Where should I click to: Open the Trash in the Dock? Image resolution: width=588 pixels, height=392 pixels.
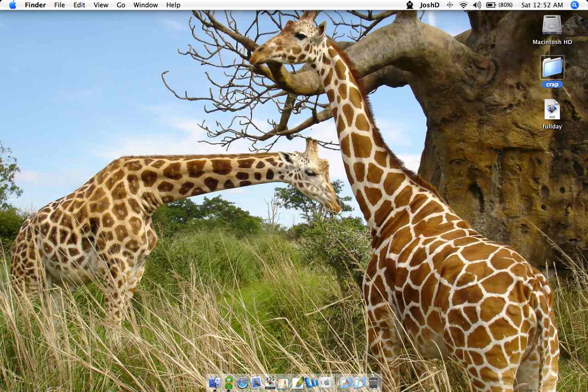[x=373, y=382]
